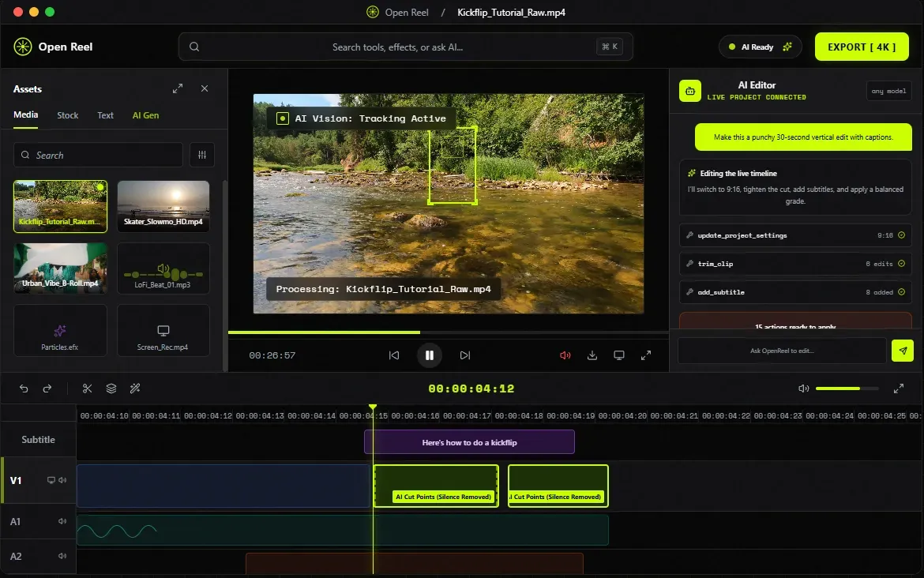This screenshot has width=924, height=578.
Task: Click the video playback progress bar
Action: [448, 332]
